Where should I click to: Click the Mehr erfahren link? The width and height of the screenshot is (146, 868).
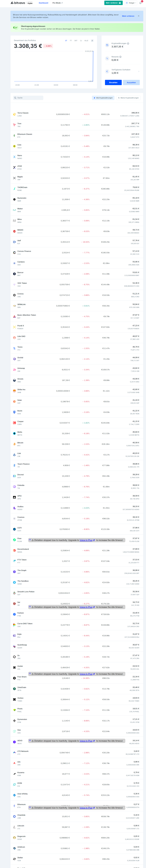coord(128,16)
